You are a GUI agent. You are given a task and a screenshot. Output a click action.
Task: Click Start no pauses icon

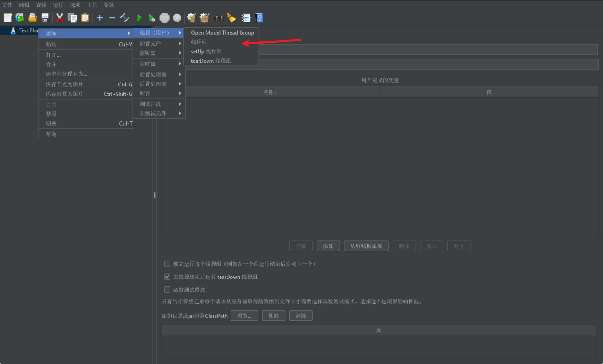(x=152, y=18)
